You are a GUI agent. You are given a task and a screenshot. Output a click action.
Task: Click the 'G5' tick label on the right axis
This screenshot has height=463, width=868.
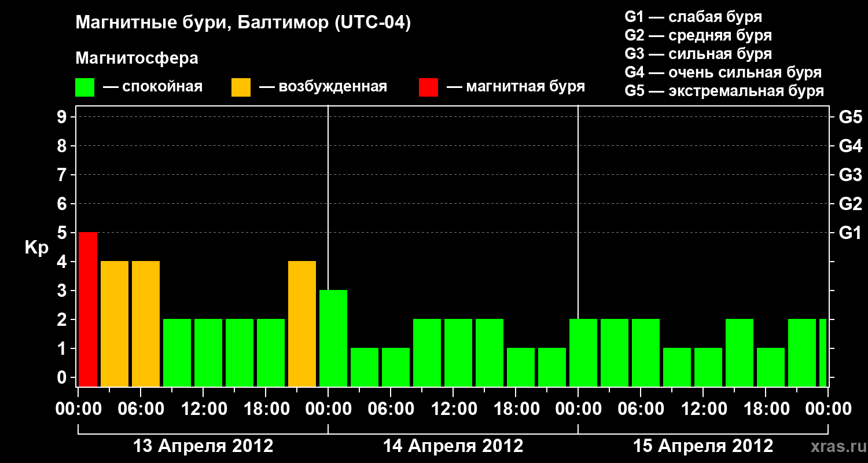coord(850,117)
